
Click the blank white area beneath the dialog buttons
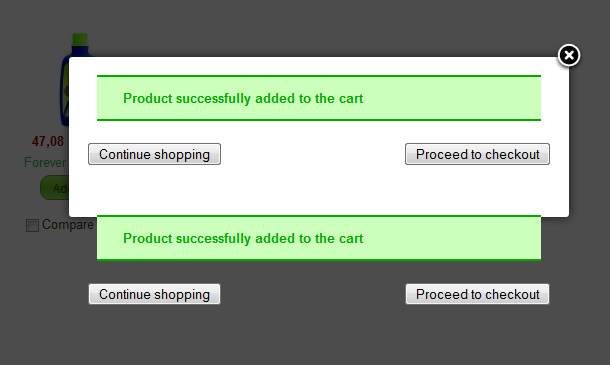(x=319, y=190)
